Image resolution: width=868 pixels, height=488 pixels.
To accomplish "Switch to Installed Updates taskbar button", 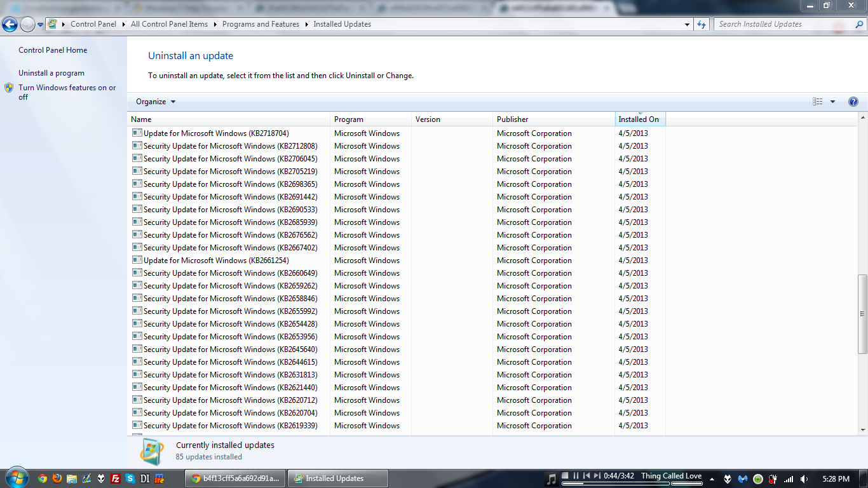I will point(337,478).
